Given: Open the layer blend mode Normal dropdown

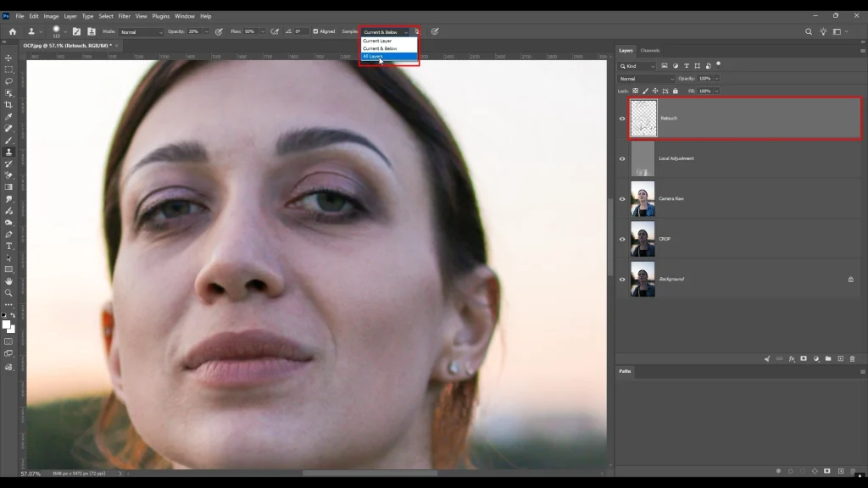Looking at the screenshot, I should pos(647,79).
